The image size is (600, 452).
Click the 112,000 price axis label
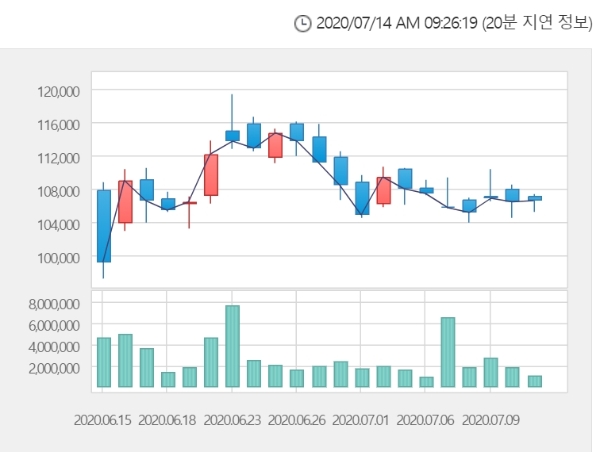[x=58, y=158]
